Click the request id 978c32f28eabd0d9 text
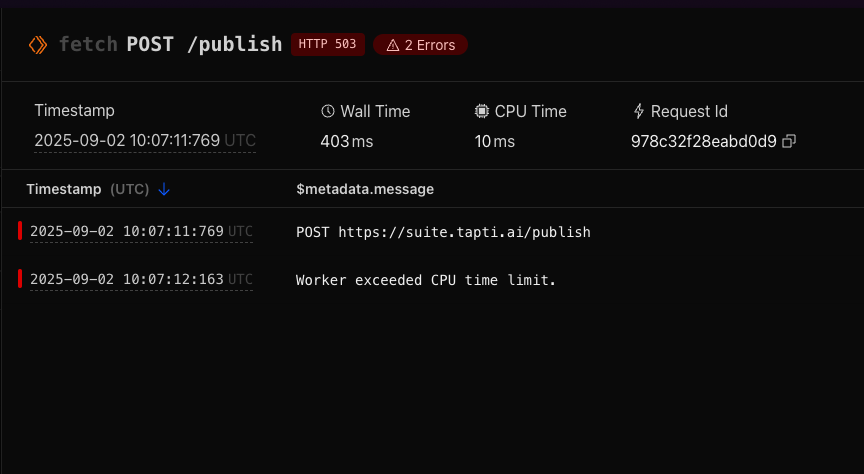Viewport: 864px width, 474px height. (x=703, y=141)
